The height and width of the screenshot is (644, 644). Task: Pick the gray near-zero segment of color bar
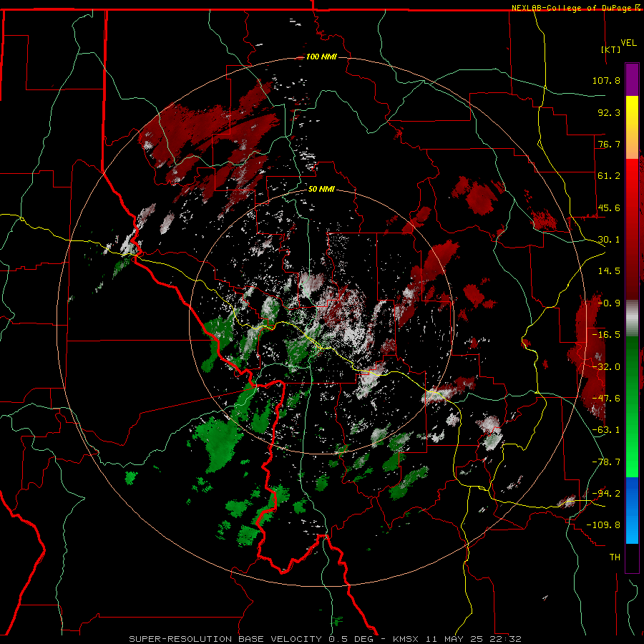pos(632,318)
